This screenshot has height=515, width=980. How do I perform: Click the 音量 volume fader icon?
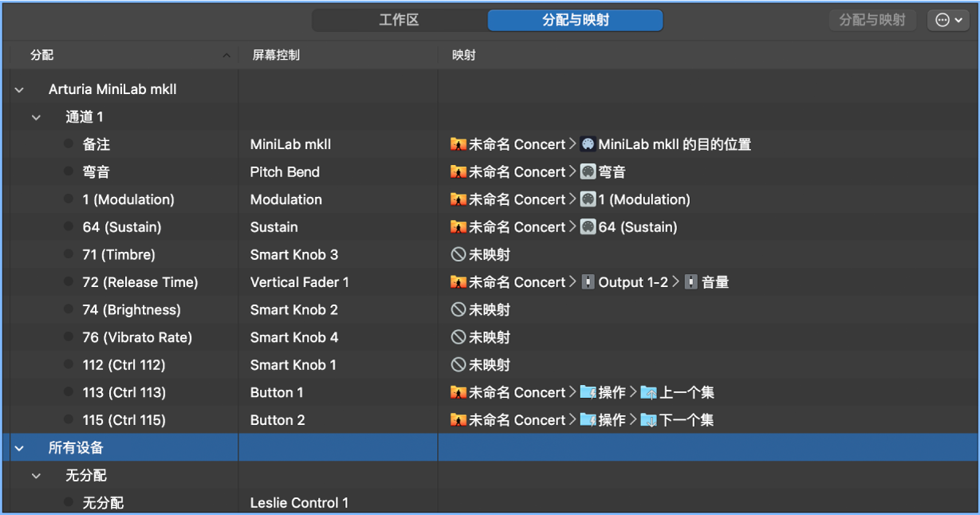691,282
